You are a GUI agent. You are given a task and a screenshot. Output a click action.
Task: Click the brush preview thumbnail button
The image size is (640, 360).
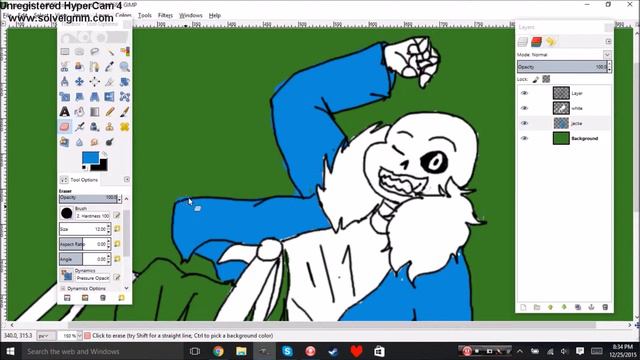[67, 213]
